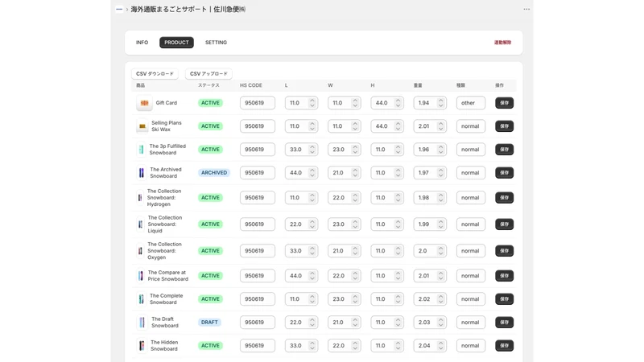644x362 pixels.
Task: Click The 3p Fulfilled Snowboard thumbnail
Action: coord(142,150)
